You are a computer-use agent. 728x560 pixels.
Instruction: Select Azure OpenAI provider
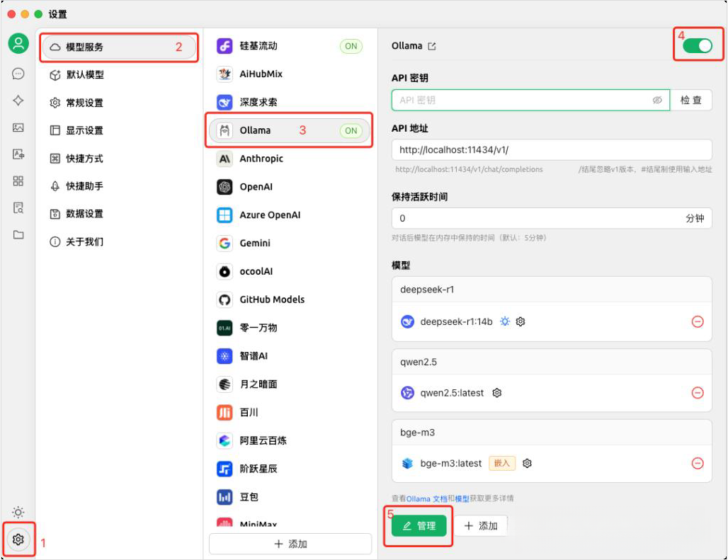click(290, 215)
